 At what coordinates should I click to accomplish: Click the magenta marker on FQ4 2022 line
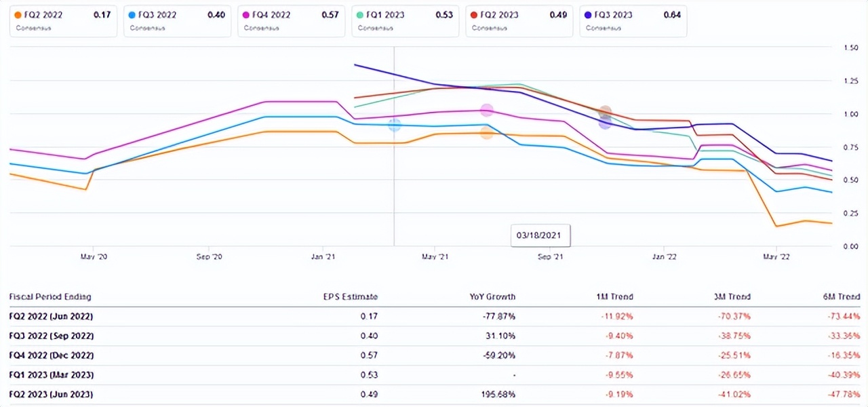tap(486, 110)
